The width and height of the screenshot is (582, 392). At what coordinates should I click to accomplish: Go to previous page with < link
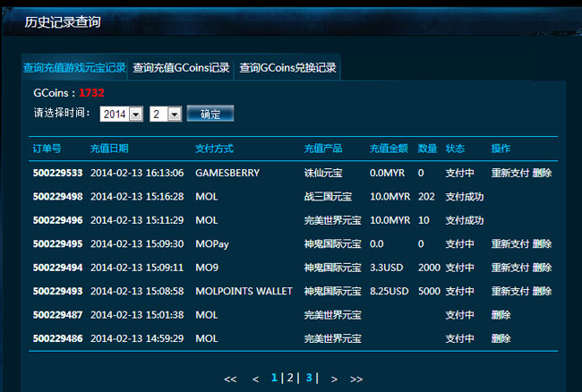(x=255, y=379)
